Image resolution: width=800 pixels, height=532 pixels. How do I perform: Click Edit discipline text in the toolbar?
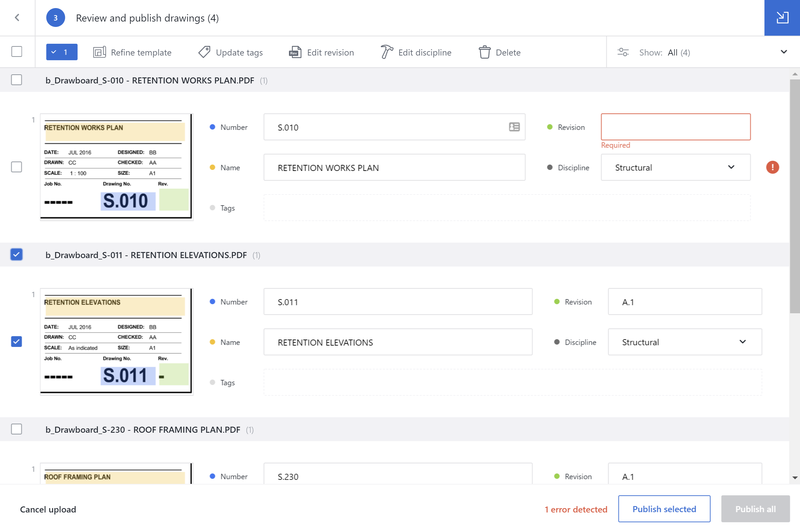tap(425, 52)
